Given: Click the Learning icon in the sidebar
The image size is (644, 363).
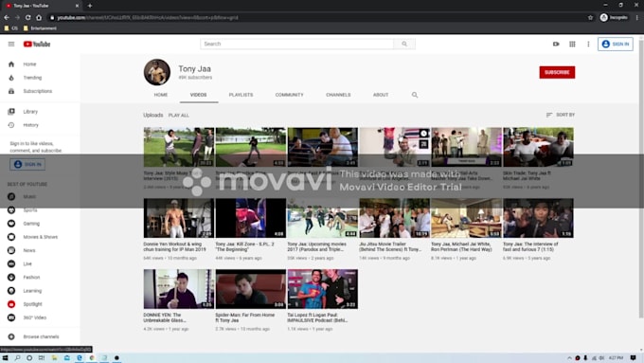Looking at the screenshot, I should (11, 291).
